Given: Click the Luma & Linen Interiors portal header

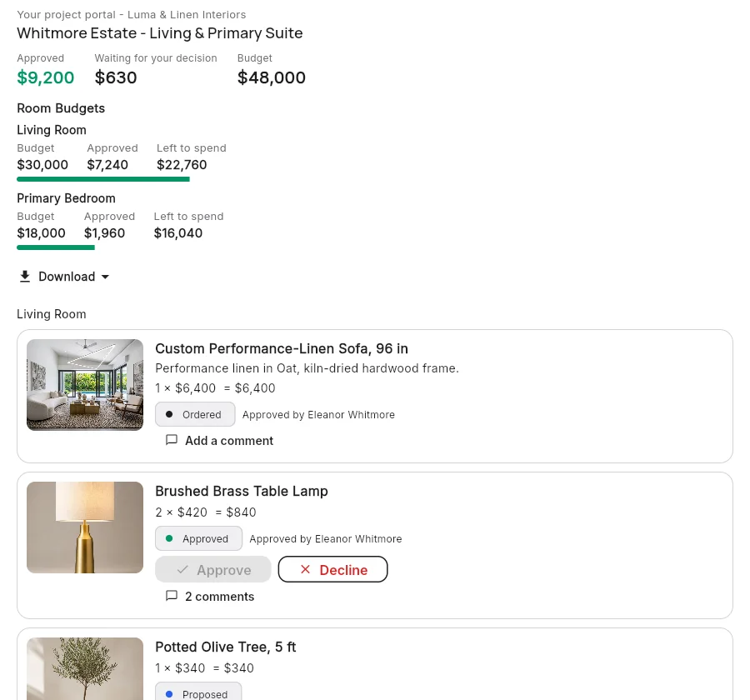Looking at the screenshot, I should click(x=132, y=15).
